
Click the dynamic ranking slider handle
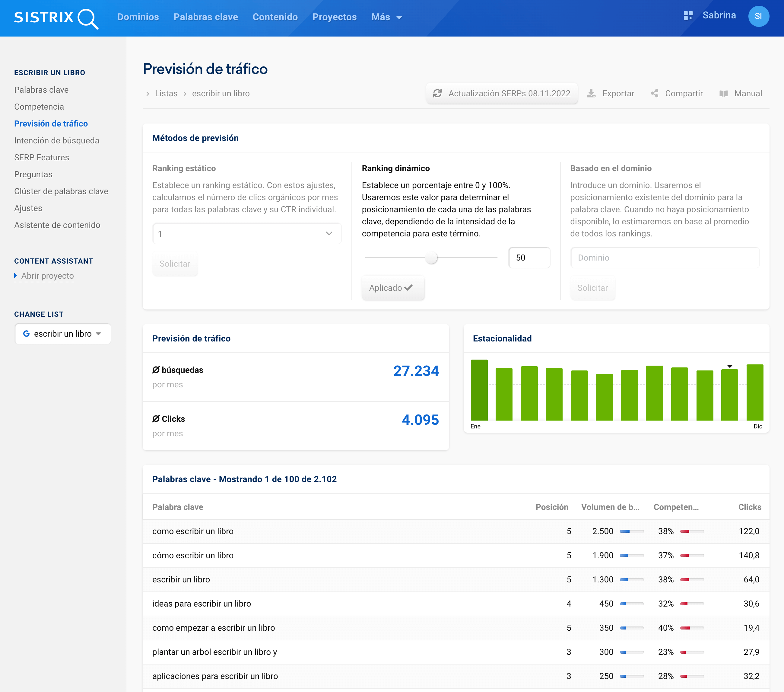pyautogui.click(x=431, y=258)
